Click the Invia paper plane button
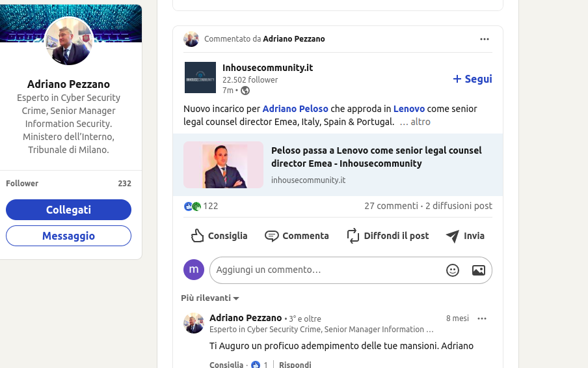Viewport: 588px width, 368px height. (465, 236)
